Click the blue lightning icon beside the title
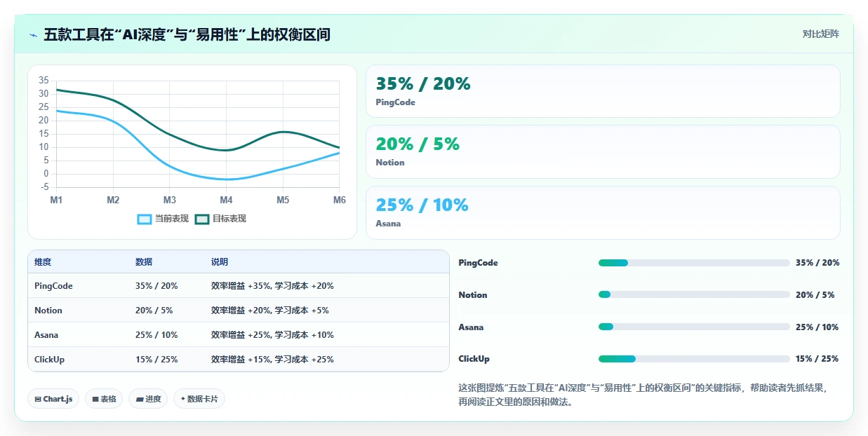Image resolution: width=868 pixels, height=436 pixels. 33,34
